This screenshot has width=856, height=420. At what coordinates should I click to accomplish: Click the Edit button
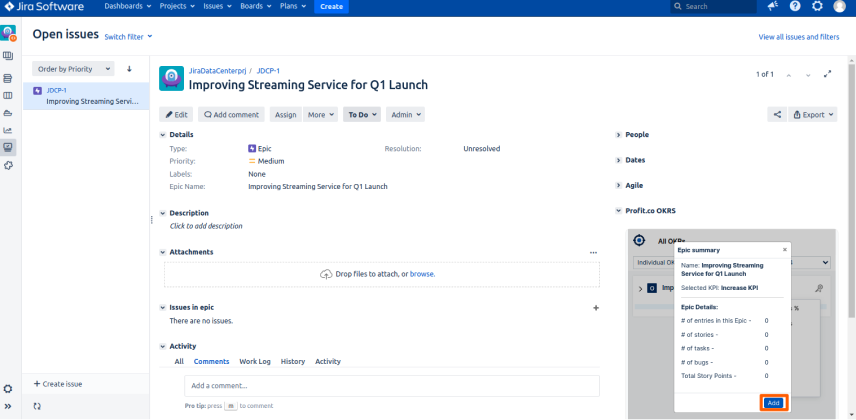(176, 115)
